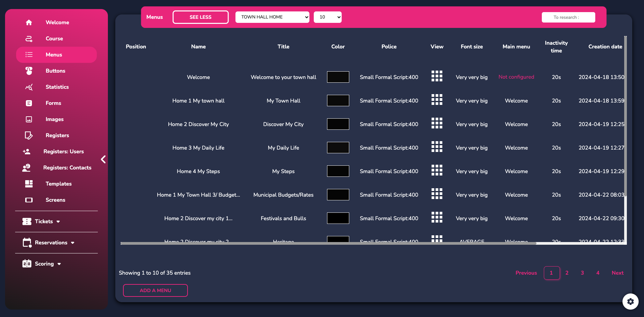Click the Templates layout icon
The image size is (644, 317).
(x=29, y=184)
